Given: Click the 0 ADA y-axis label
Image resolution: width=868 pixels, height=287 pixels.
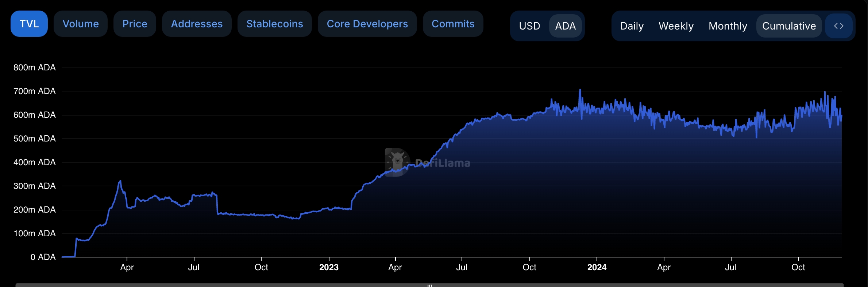Looking at the screenshot, I should pyautogui.click(x=43, y=257).
